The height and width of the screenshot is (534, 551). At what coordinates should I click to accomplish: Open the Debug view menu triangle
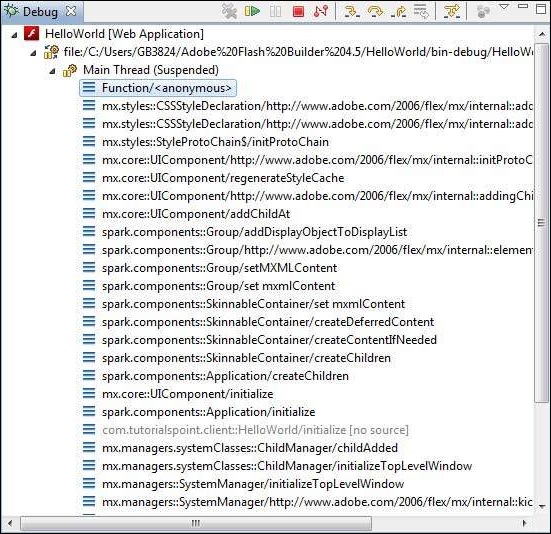[504, 7]
